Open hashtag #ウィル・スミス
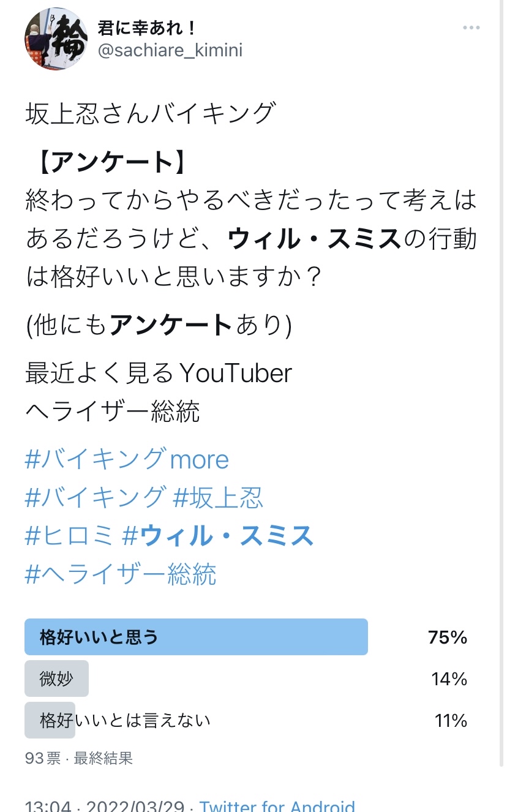The image size is (507, 812). (x=218, y=536)
